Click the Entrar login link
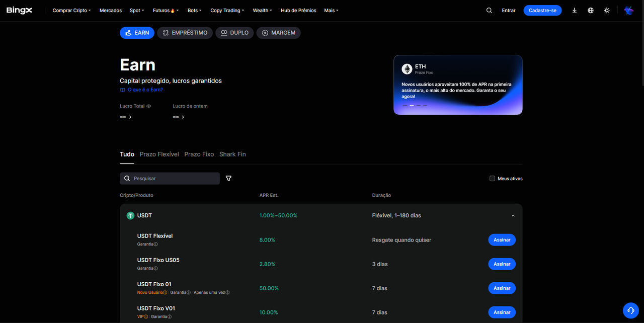 pyautogui.click(x=509, y=10)
